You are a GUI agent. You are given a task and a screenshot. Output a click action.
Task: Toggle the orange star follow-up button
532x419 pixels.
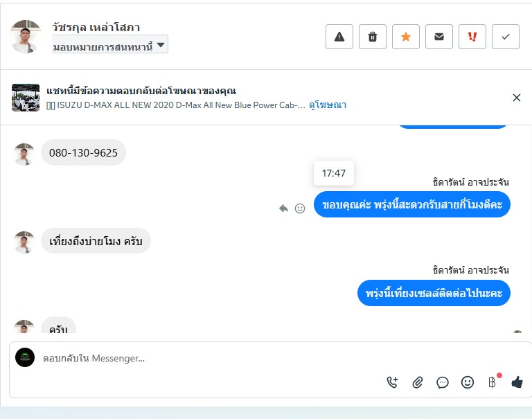click(406, 37)
